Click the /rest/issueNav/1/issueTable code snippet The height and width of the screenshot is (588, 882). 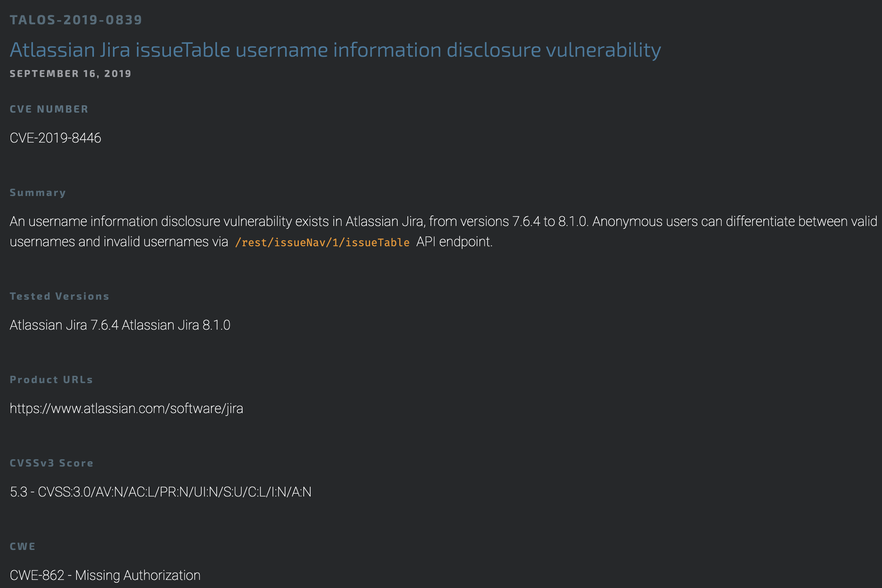322,242
